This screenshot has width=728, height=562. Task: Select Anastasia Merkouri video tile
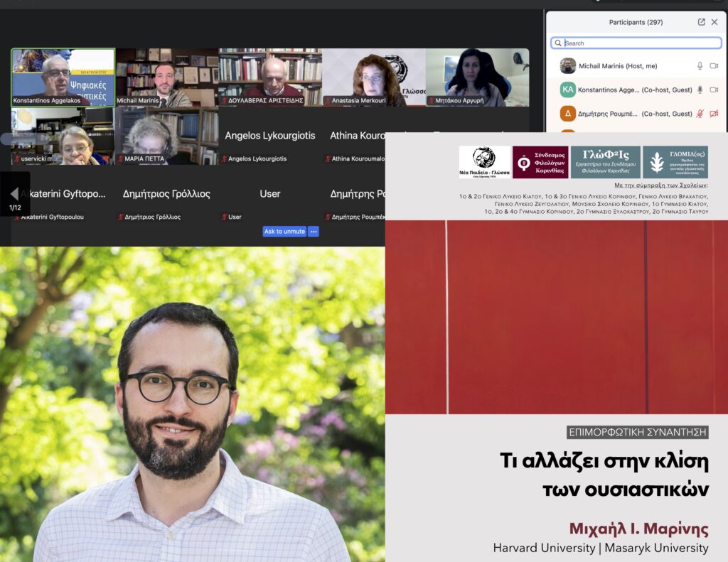point(373,77)
